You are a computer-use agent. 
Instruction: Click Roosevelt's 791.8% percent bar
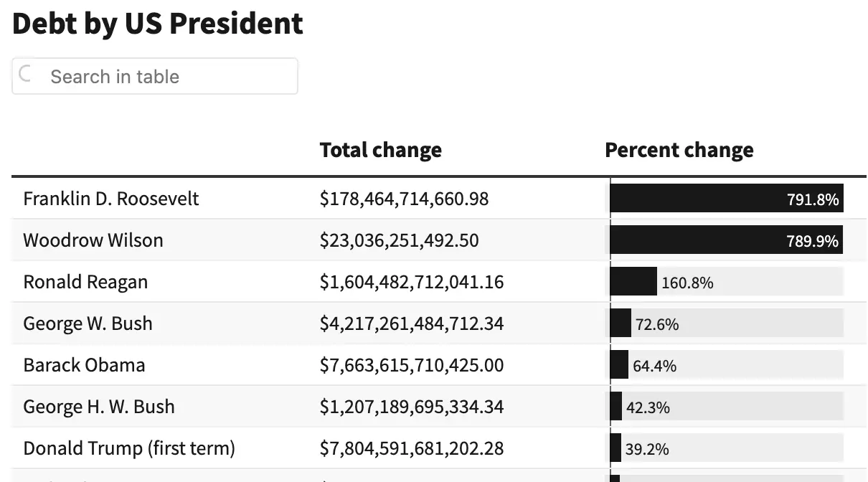coord(726,199)
